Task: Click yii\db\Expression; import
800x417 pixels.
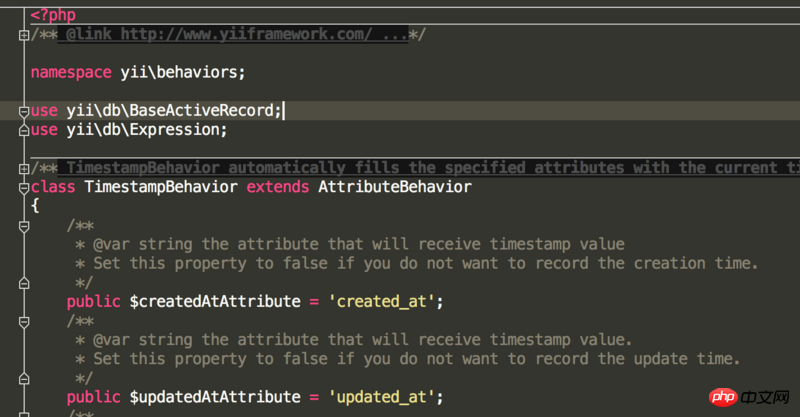Action: (x=147, y=130)
